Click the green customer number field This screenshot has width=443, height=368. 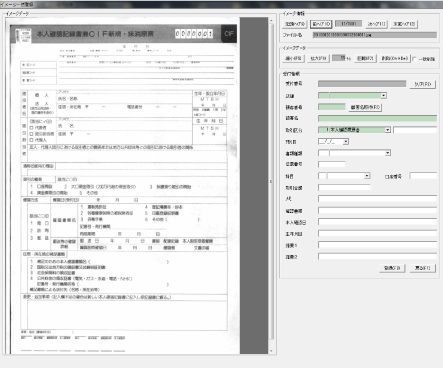pyautogui.click(x=332, y=107)
